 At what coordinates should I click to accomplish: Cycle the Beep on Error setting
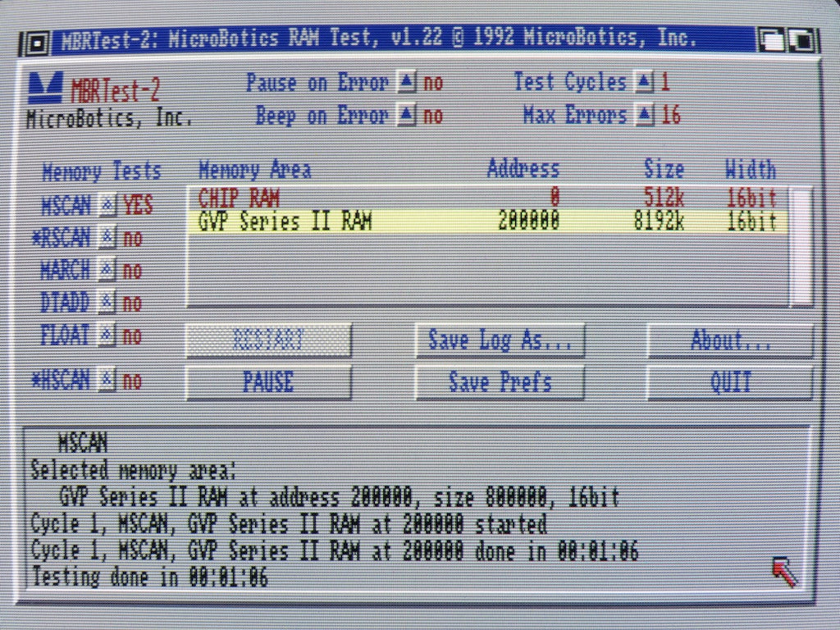[x=407, y=115]
